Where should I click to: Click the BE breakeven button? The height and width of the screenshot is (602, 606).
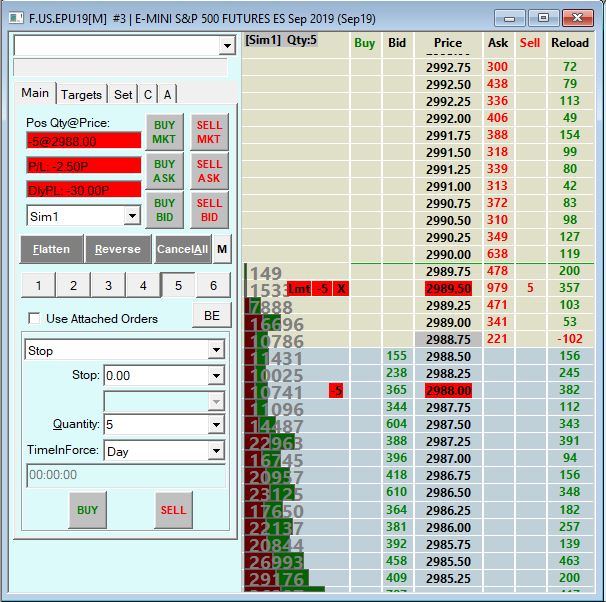click(212, 316)
